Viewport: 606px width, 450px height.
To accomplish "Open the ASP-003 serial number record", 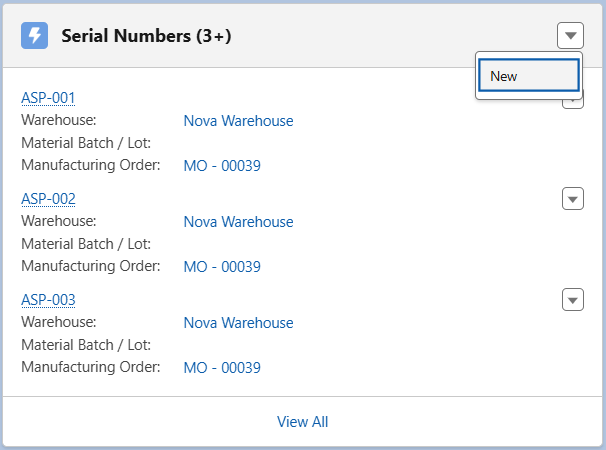I will pyautogui.click(x=48, y=299).
